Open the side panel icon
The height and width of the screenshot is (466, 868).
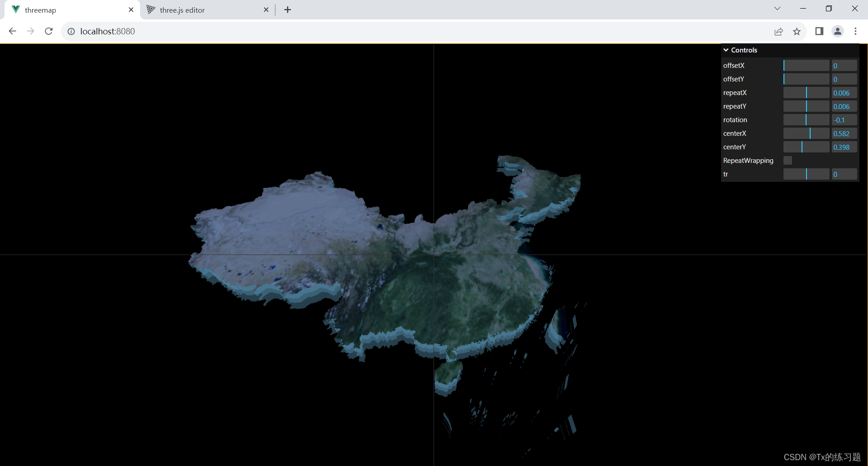coord(819,31)
